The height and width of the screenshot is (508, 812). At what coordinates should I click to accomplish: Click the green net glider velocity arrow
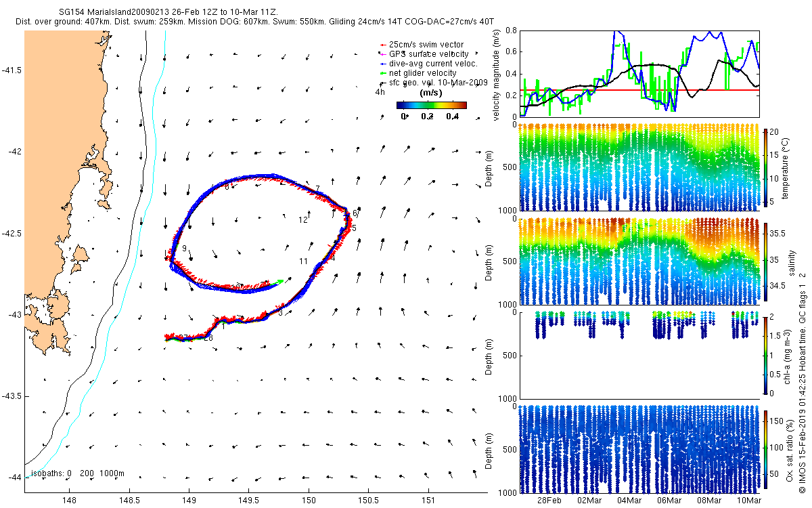pos(382,73)
